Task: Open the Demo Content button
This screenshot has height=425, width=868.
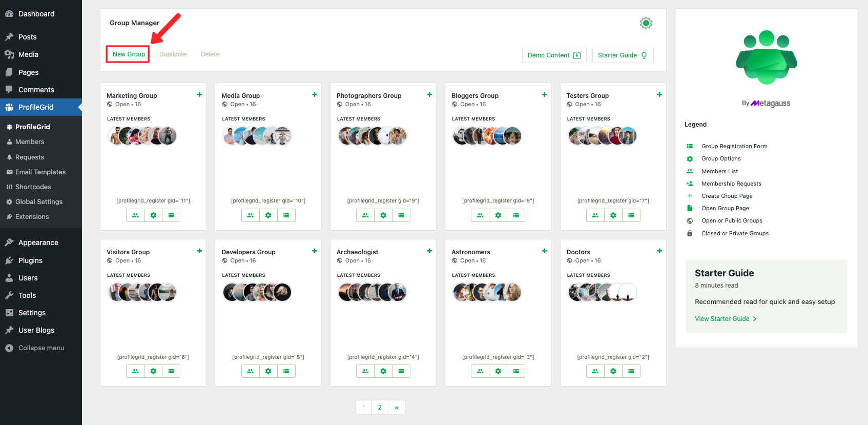Action: pos(554,55)
